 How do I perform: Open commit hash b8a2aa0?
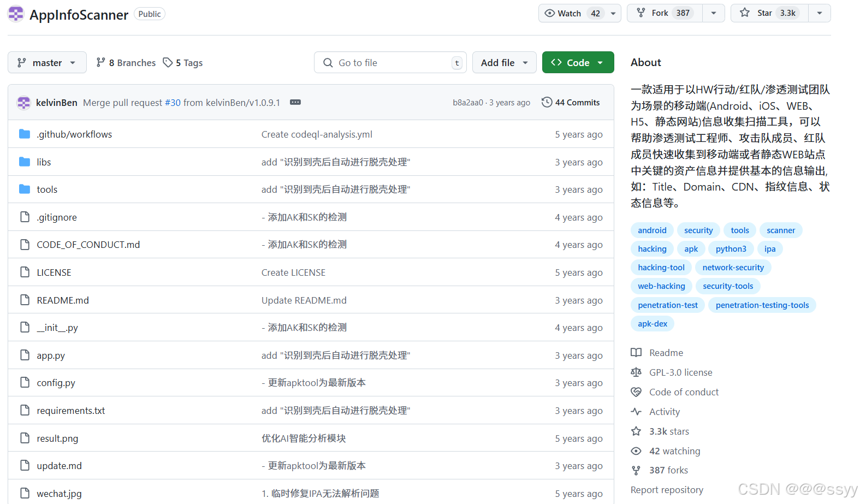(468, 103)
